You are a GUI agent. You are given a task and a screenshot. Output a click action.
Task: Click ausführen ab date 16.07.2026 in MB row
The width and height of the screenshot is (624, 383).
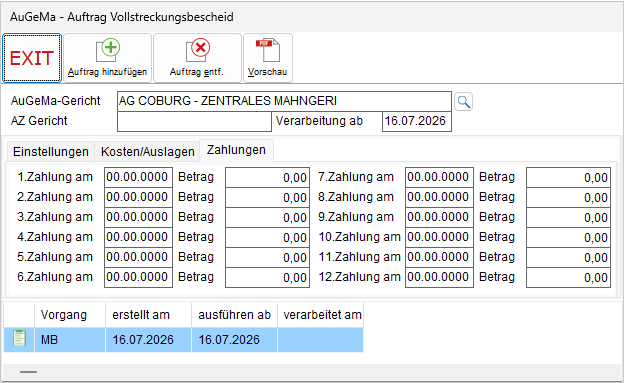click(x=234, y=340)
